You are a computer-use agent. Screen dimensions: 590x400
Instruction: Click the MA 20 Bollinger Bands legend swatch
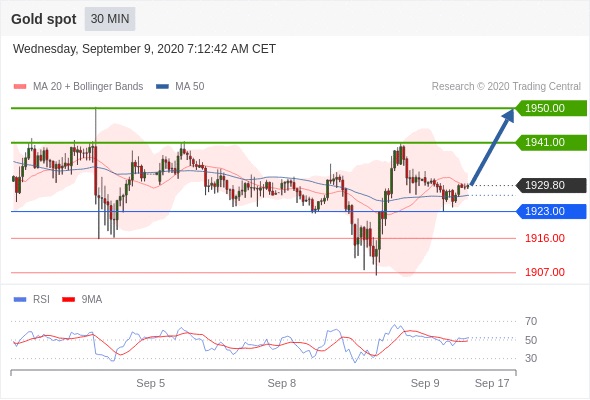click(x=20, y=87)
